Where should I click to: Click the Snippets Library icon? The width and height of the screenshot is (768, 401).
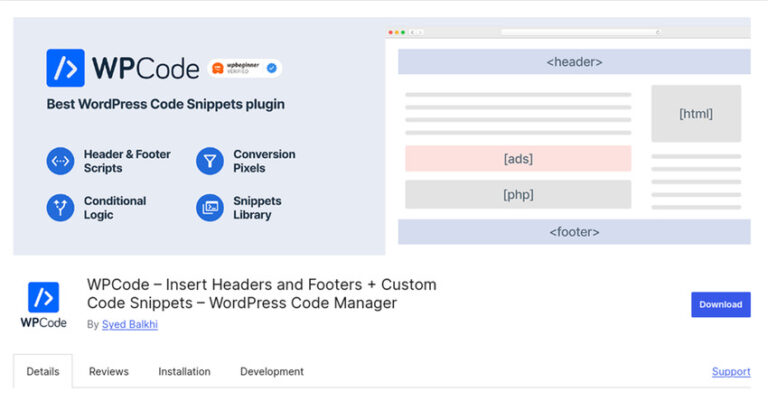[x=210, y=208]
